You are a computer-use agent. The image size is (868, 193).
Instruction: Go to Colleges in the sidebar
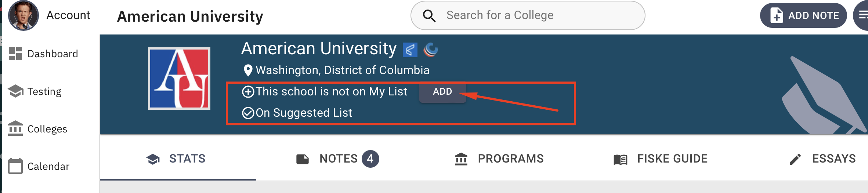38,129
